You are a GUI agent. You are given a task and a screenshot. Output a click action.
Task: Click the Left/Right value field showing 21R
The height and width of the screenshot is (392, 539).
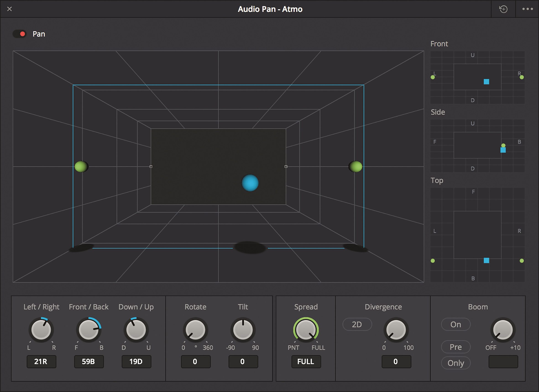click(x=41, y=362)
